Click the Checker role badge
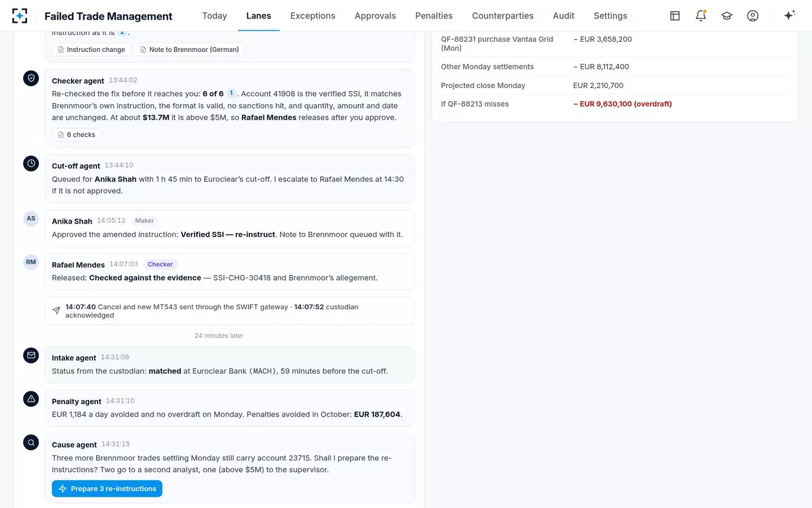Image resolution: width=812 pixels, height=508 pixels. 160,264
